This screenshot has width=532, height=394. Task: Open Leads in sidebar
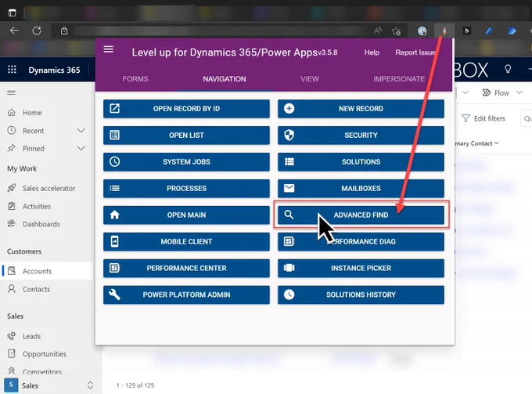click(31, 336)
